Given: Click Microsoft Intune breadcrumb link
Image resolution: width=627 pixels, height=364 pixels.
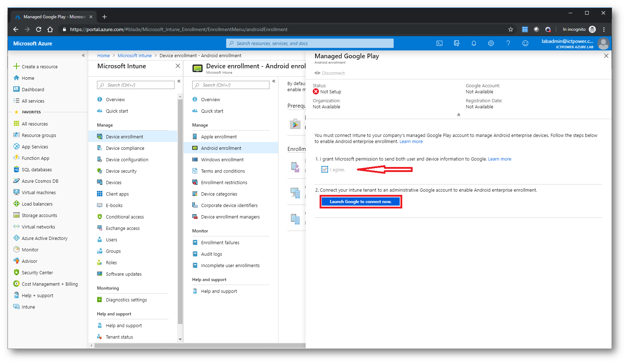Looking at the screenshot, I should coord(135,55).
